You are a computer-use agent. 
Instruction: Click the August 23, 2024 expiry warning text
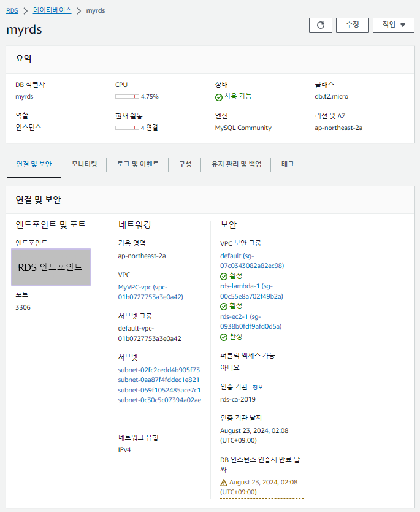pos(263,487)
